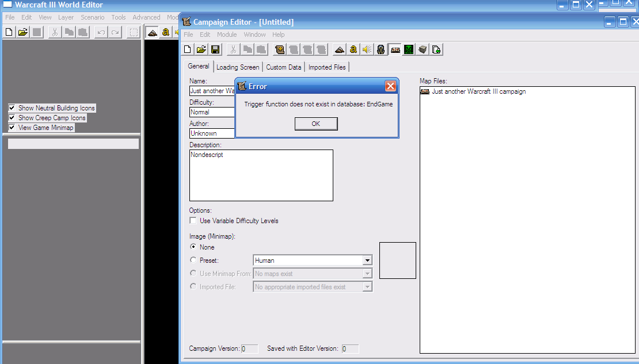Switch to the Loading Screen tab
The width and height of the screenshot is (639, 364).
238,67
